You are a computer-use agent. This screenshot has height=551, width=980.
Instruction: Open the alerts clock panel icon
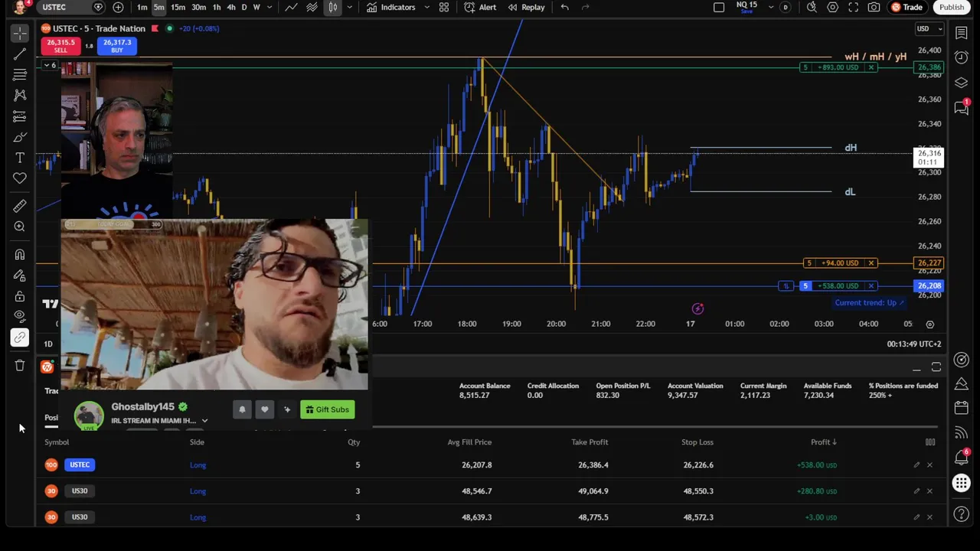click(x=962, y=58)
